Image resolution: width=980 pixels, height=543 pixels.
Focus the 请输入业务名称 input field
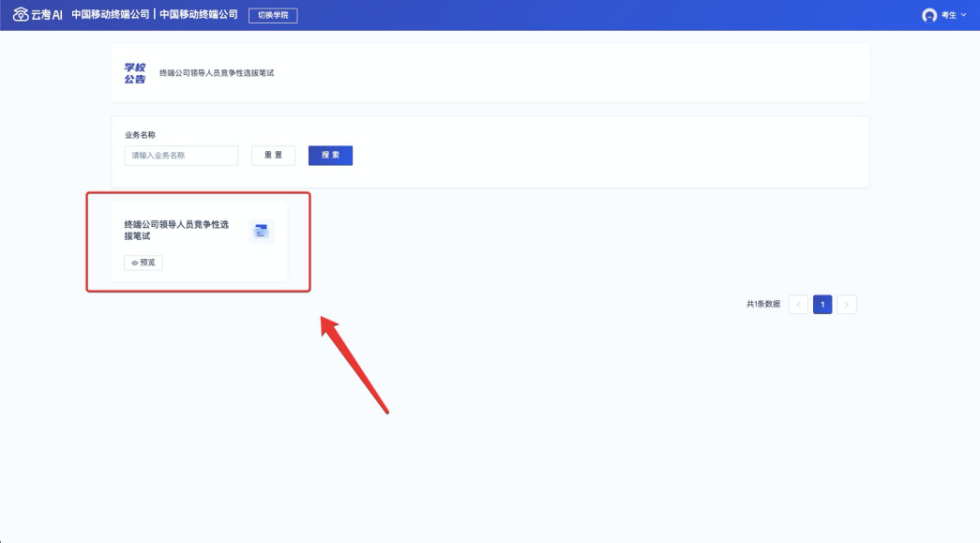181,156
